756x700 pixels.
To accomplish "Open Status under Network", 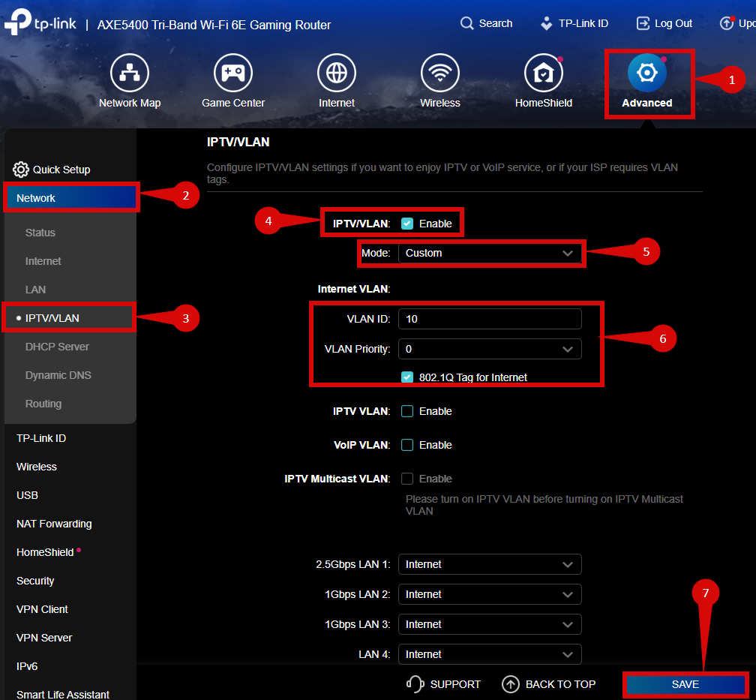I will coord(40,233).
